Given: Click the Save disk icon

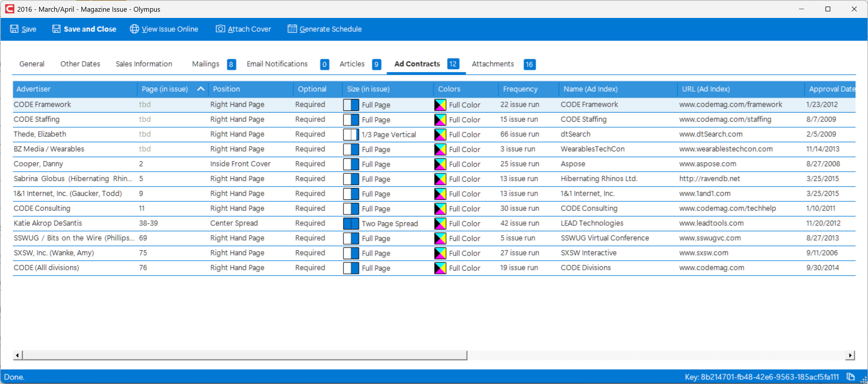Looking at the screenshot, I should pos(14,29).
